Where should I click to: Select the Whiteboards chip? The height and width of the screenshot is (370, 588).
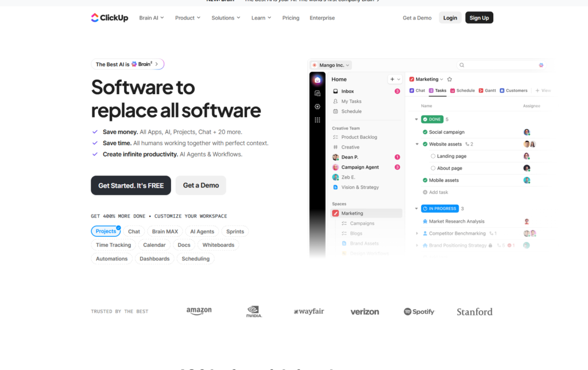pyautogui.click(x=218, y=245)
